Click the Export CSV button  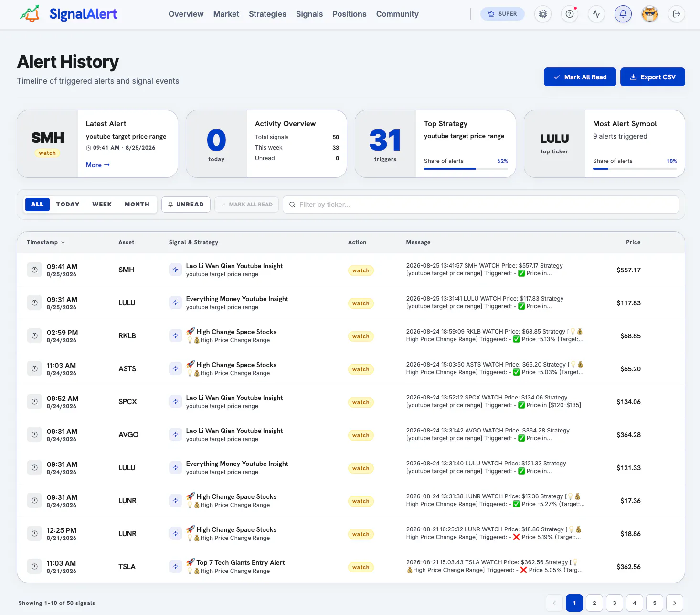pos(653,77)
